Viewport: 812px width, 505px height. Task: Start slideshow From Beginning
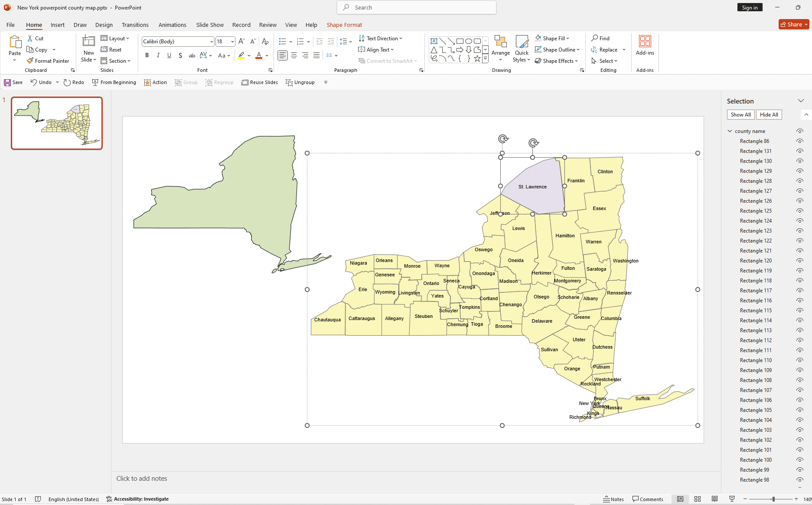(x=114, y=82)
